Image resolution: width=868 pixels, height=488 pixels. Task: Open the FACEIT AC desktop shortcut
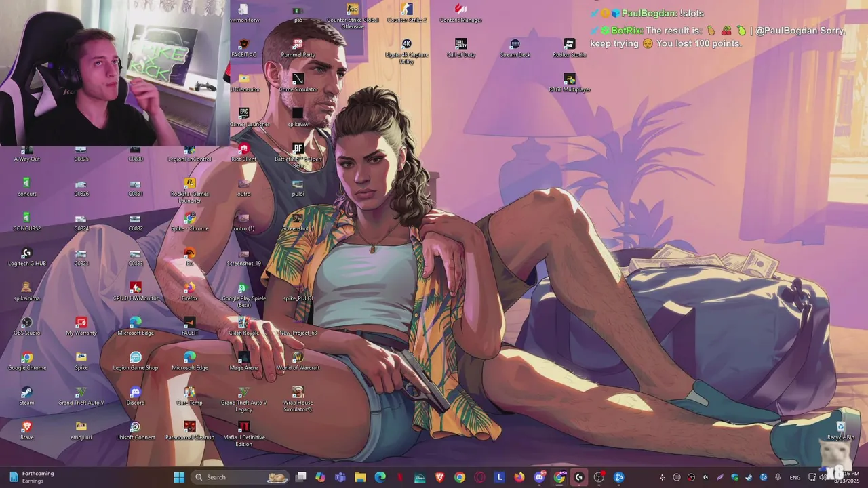coord(244,48)
